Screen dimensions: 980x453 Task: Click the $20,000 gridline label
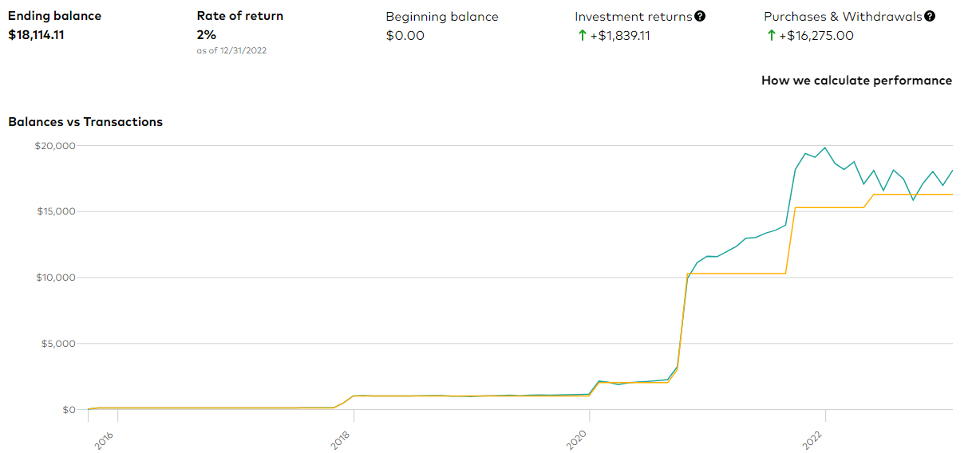point(54,146)
